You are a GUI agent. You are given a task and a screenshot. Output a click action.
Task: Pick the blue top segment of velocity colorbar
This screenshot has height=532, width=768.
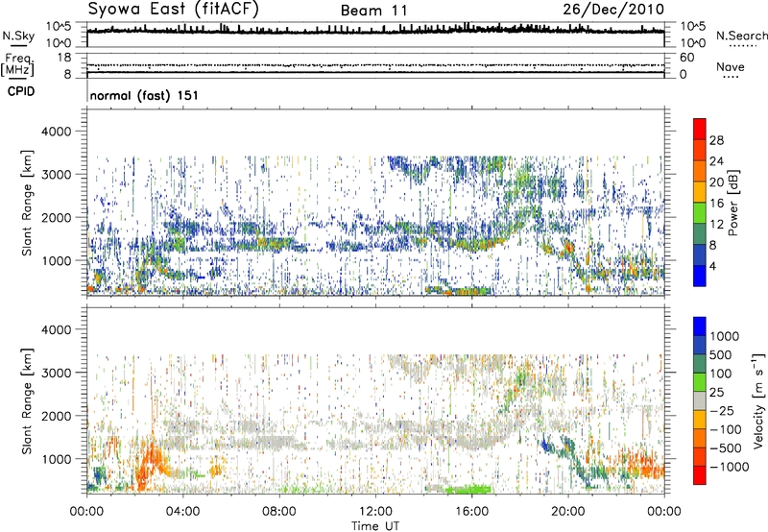tap(700, 326)
